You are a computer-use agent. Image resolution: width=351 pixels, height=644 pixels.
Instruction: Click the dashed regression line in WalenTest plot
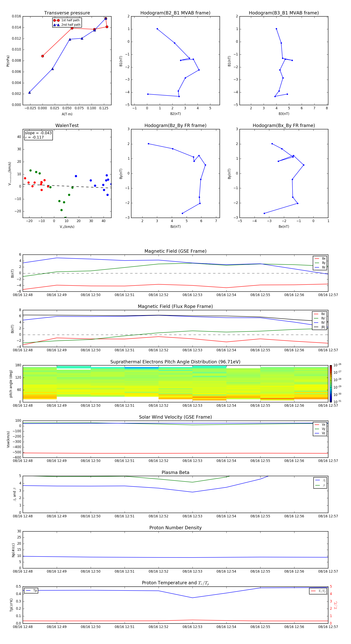[x=67, y=186]
